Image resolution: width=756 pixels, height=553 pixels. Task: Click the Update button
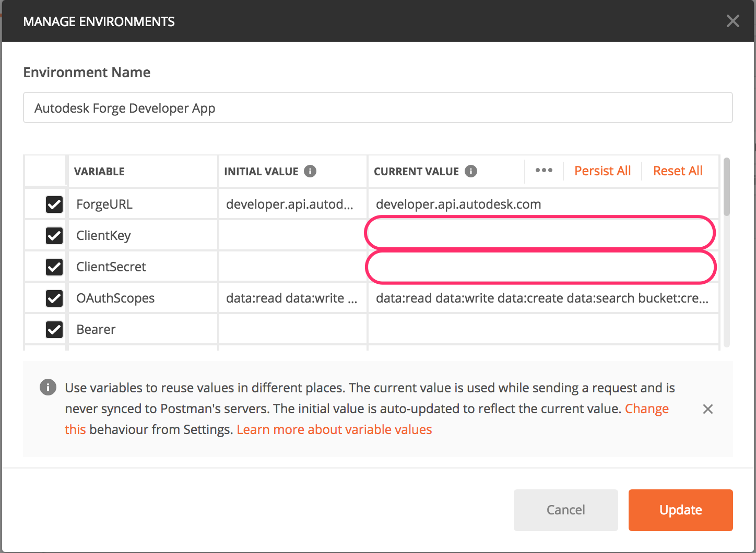click(x=681, y=510)
